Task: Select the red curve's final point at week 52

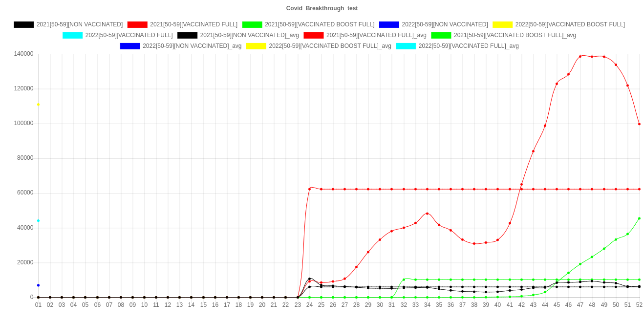Action: [639, 124]
